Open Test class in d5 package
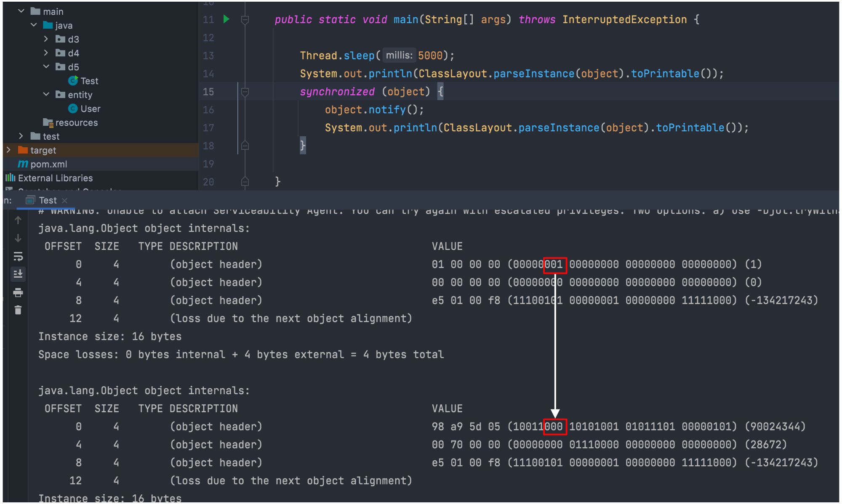842x504 pixels. pos(89,81)
